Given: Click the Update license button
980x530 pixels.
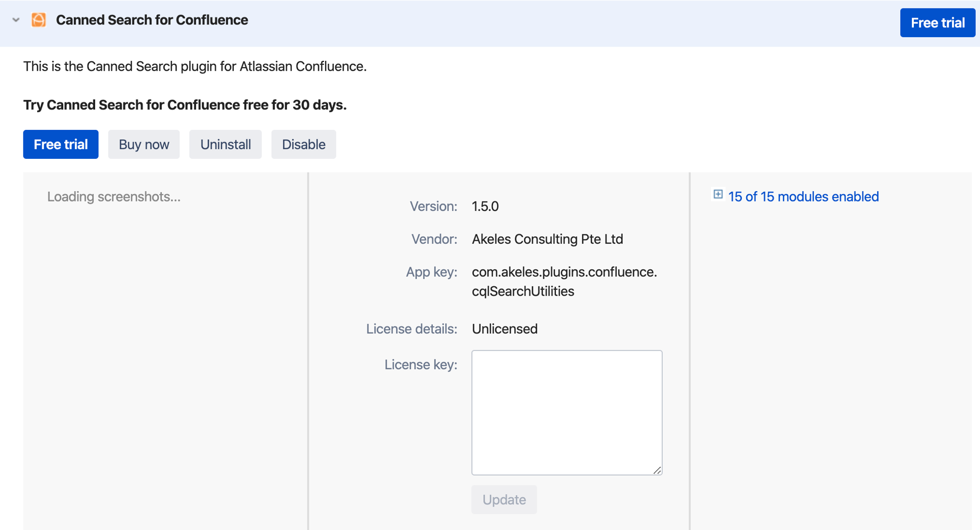Looking at the screenshot, I should 504,500.
